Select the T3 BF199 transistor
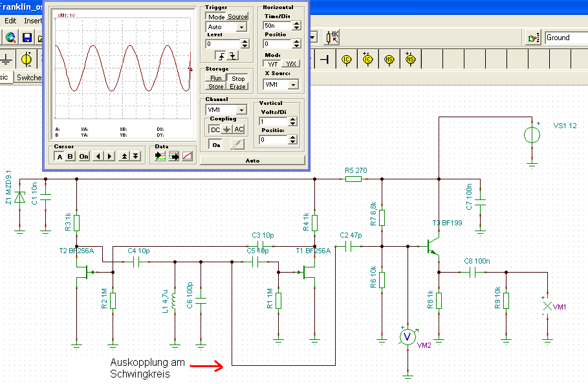Viewport: 588px width, 384px height. [434, 246]
